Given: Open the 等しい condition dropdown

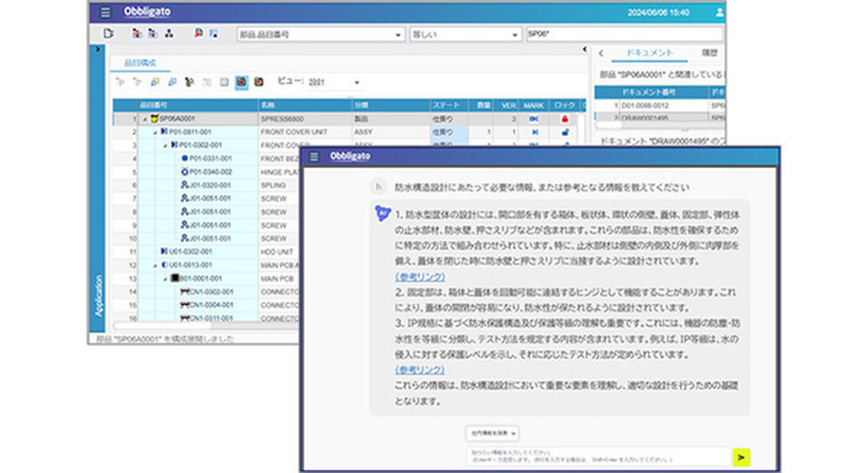Looking at the screenshot, I should pos(516,34).
